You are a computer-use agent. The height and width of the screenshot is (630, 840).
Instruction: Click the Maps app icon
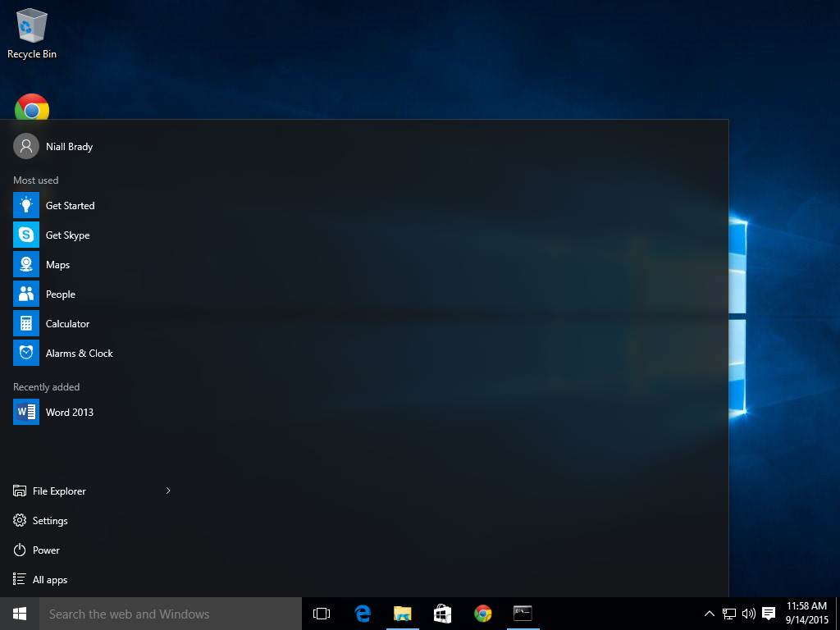click(x=26, y=264)
